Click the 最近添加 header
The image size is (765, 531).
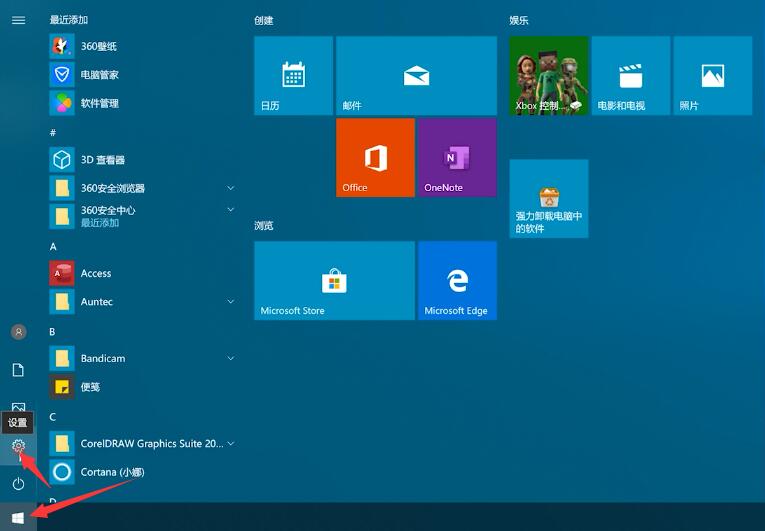pyautogui.click(x=69, y=20)
